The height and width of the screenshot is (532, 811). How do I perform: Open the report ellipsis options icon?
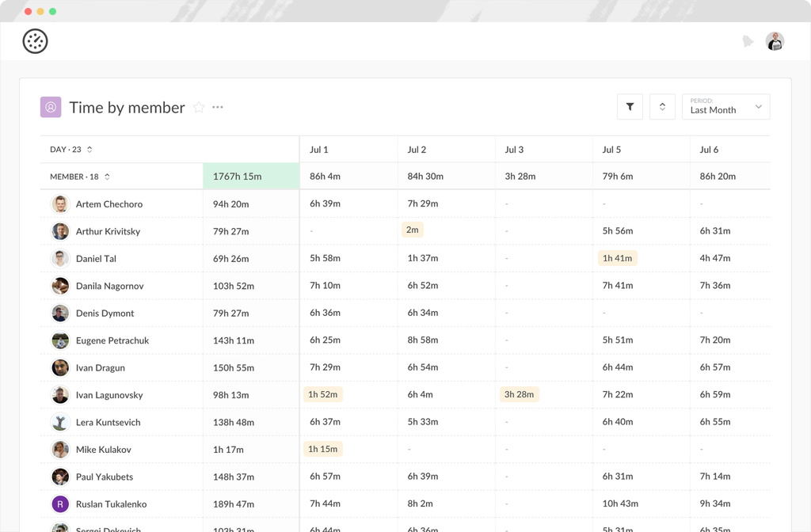coord(218,108)
